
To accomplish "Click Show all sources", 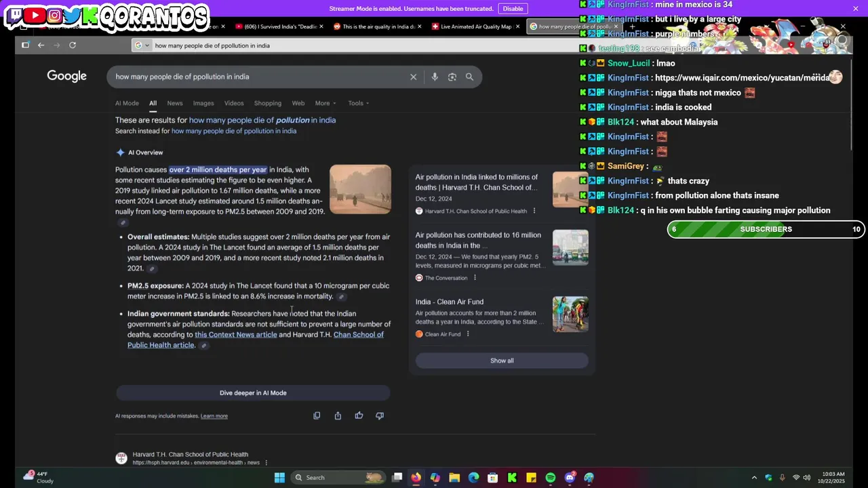I will coord(502,361).
